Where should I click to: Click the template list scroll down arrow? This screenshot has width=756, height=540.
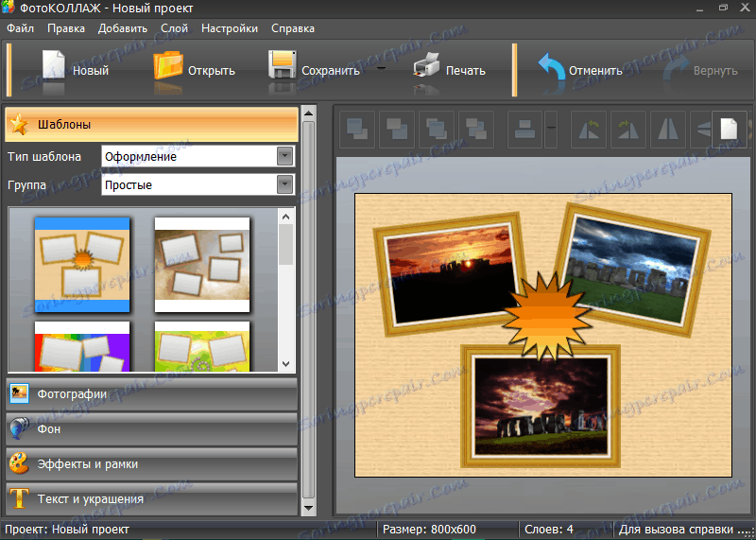(x=285, y=363)
